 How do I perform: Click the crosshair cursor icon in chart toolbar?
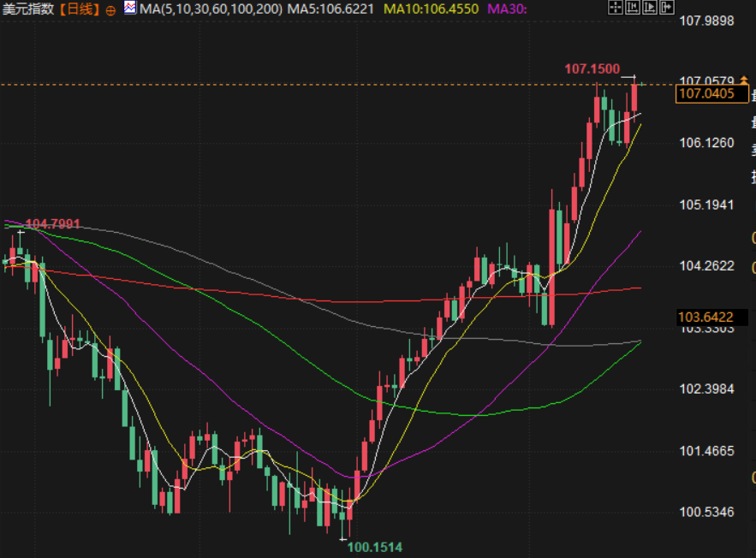615,8
